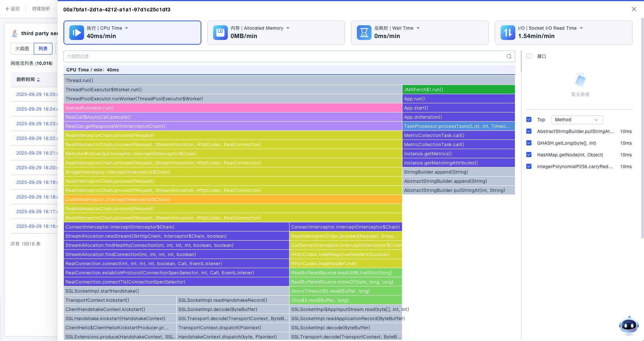This screenshot has height=341, width=644.
Task: Uncheck the Top checkbox
Action: (529, 119)
